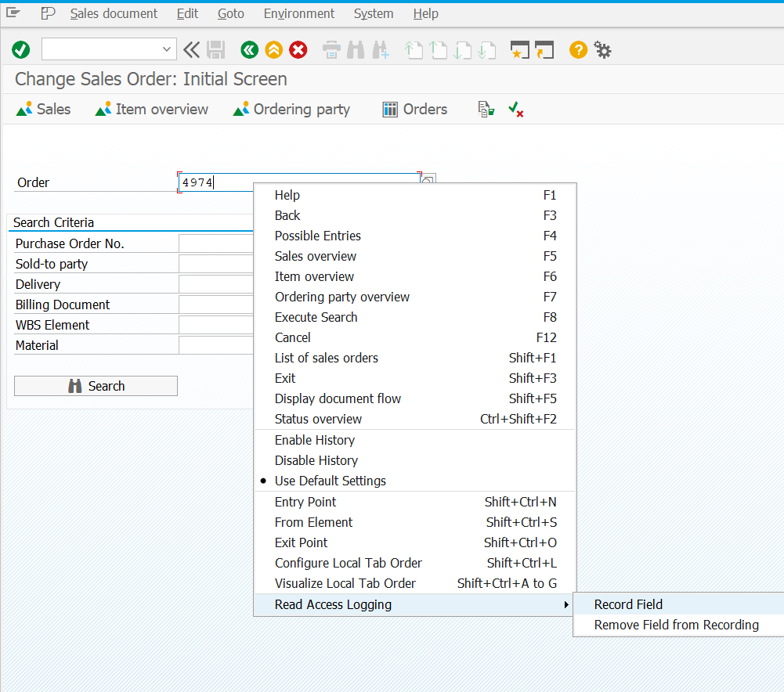Disable History from the context menu
Viewport: 784px width, 692px height.
[x=316, y=460]
